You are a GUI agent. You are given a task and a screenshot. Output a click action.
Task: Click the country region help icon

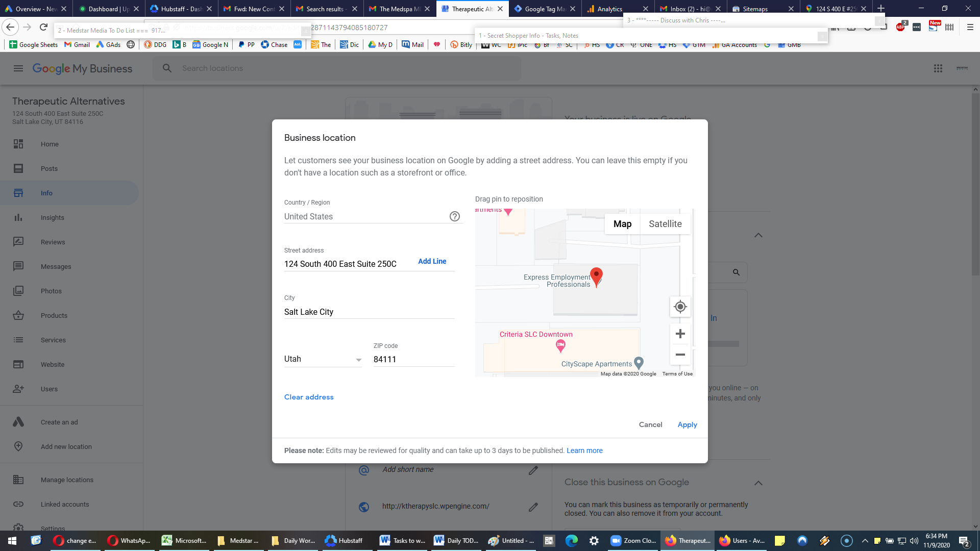pos(454,216)
